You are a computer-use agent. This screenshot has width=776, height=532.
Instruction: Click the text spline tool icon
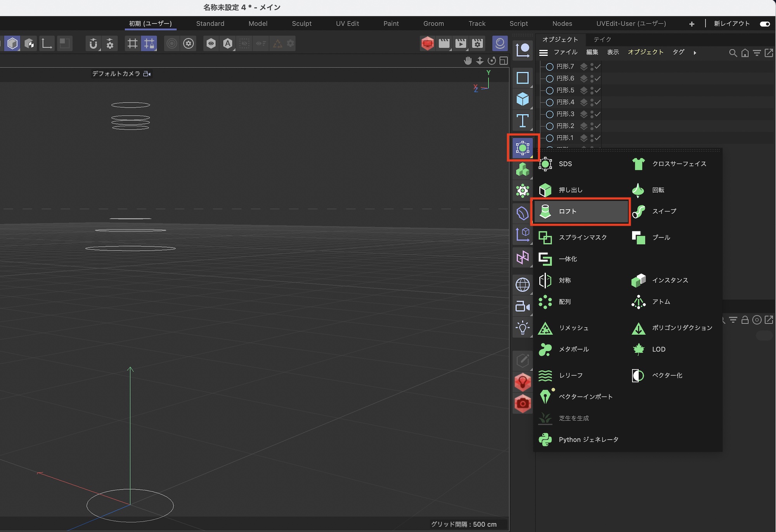(x=522, y=121)
